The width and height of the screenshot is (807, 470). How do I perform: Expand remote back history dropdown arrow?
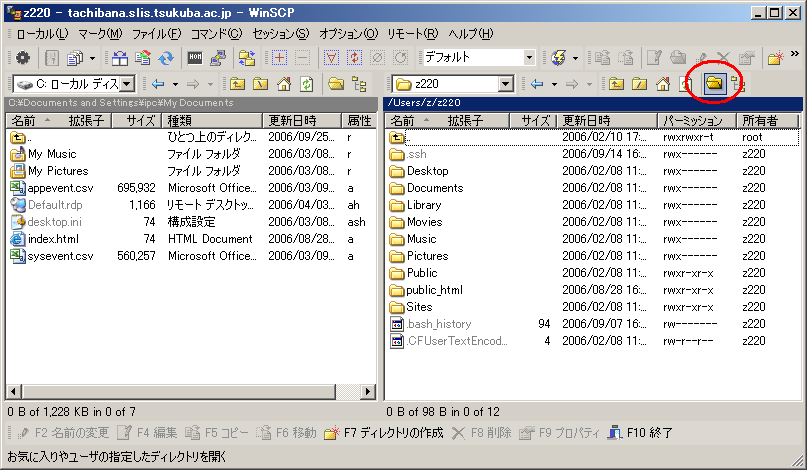(554, 84)
